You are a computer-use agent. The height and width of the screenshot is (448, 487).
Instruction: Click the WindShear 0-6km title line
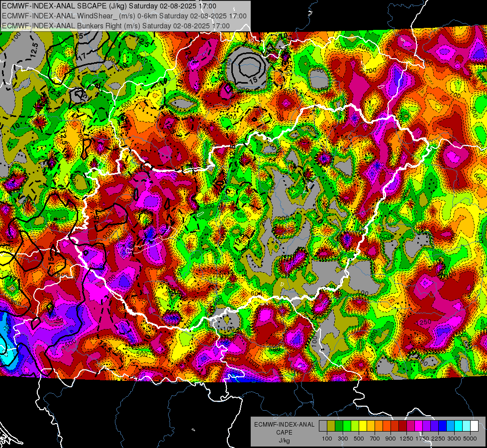coord(124,16)
